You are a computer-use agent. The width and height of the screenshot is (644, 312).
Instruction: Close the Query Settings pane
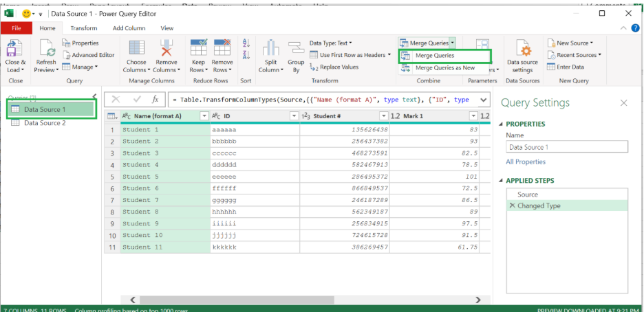(623, 103)
